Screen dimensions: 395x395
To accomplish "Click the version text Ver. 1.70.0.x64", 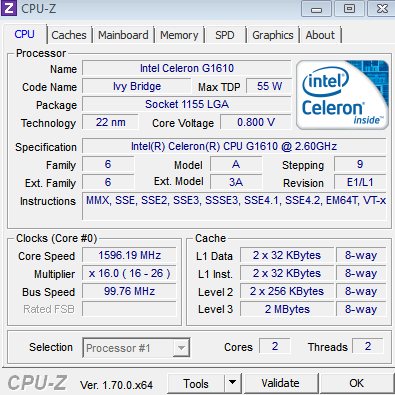I will (116, 385).
